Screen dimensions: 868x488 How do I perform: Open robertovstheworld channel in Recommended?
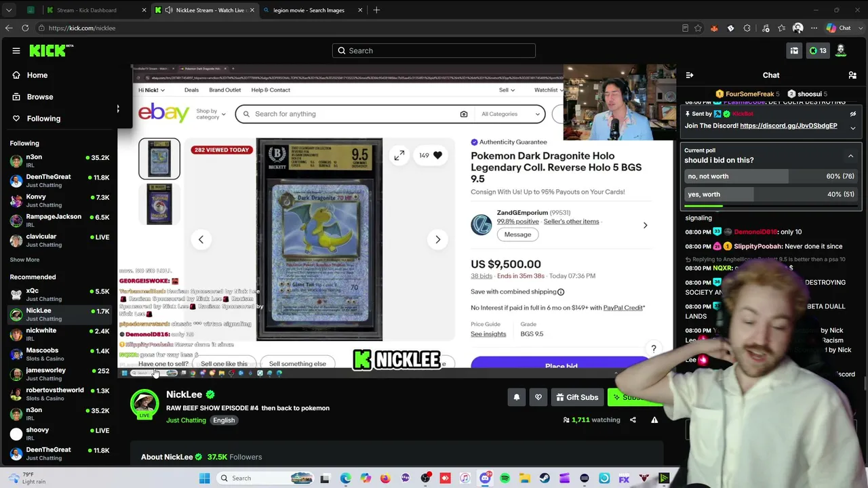coord(60,394)
